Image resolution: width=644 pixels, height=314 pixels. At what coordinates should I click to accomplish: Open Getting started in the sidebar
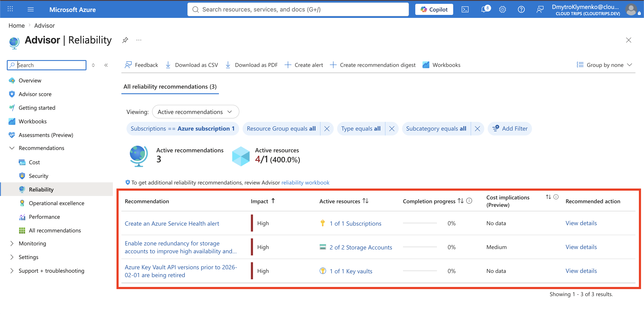point(37,108)
